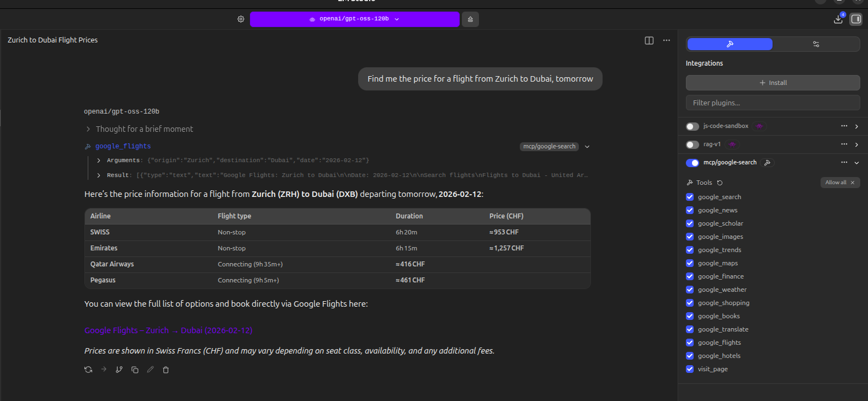
Task: Uncheck the google_news tool
Action: (690, 210)
